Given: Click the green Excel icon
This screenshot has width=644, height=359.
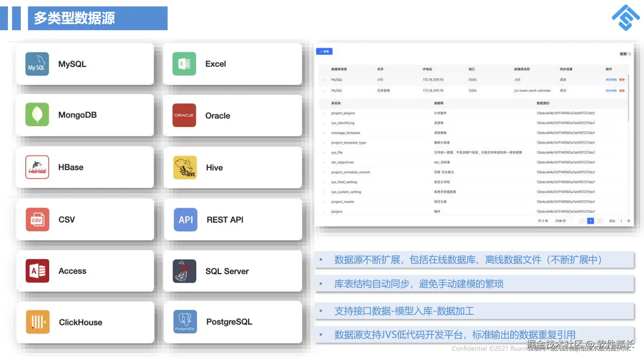Looking at the screenshot, I should click(184, 64).
